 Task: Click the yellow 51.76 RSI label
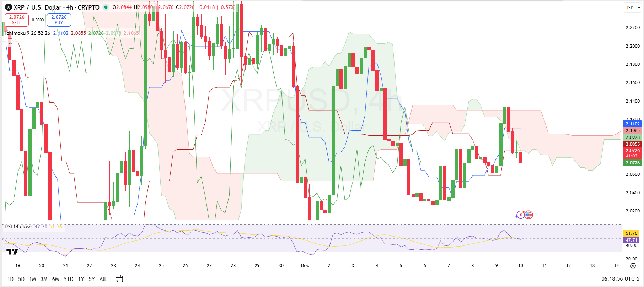[x=631, y=233]
